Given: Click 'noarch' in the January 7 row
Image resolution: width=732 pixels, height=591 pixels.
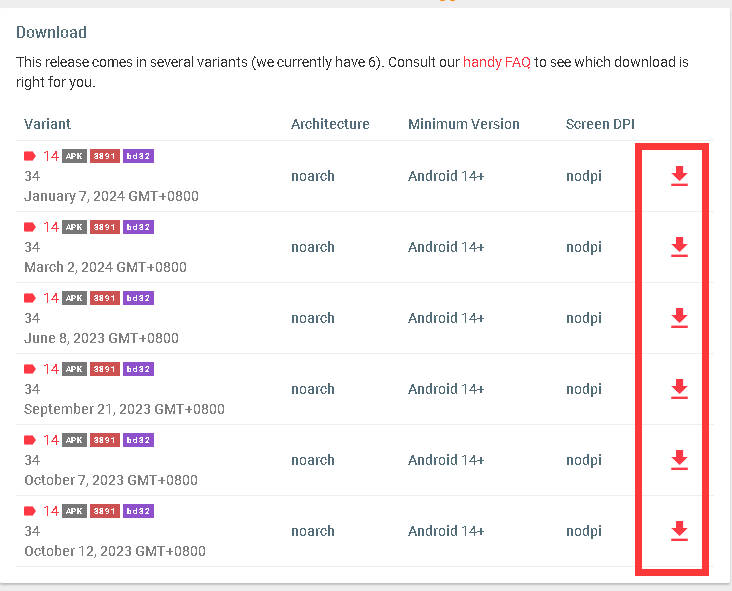Looking at the screenshot, I should pyautogui.click(x=313, y=176).
